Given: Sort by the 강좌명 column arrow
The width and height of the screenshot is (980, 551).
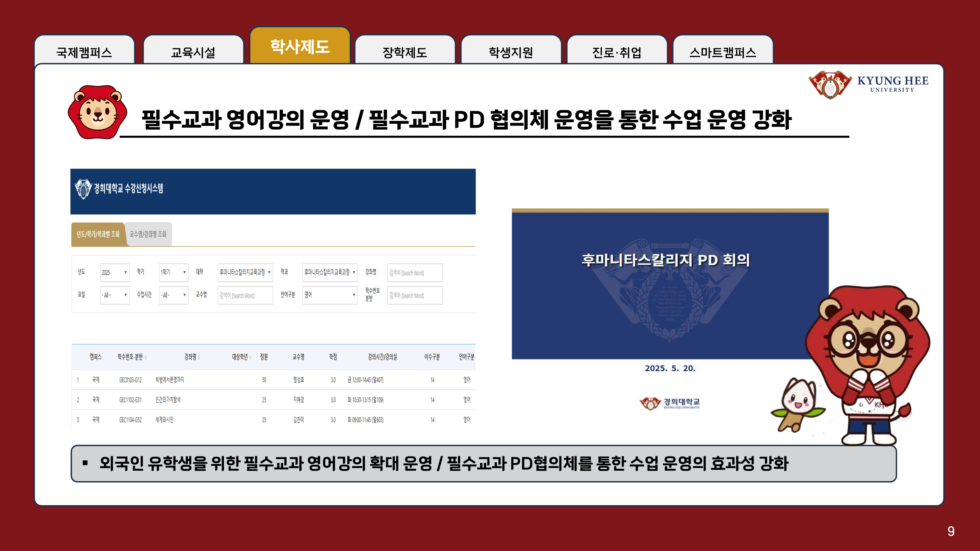Looking at the screenshot, I should coord(199,358).
